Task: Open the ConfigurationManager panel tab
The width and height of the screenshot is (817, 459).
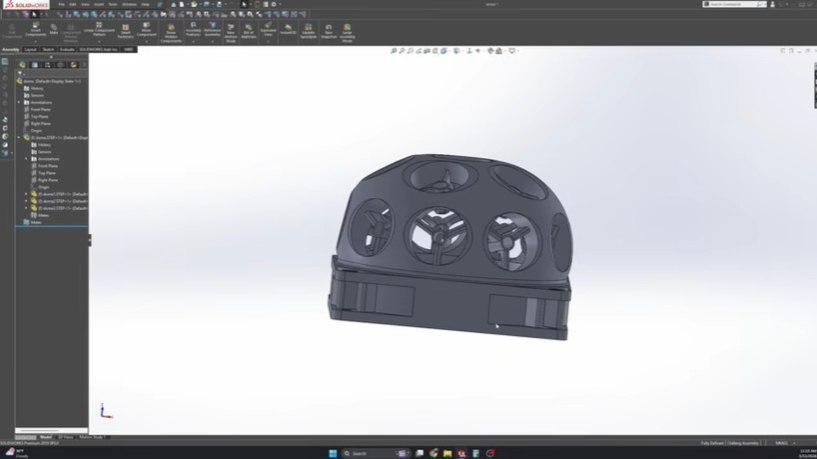Action: click(x=47, y=65)
